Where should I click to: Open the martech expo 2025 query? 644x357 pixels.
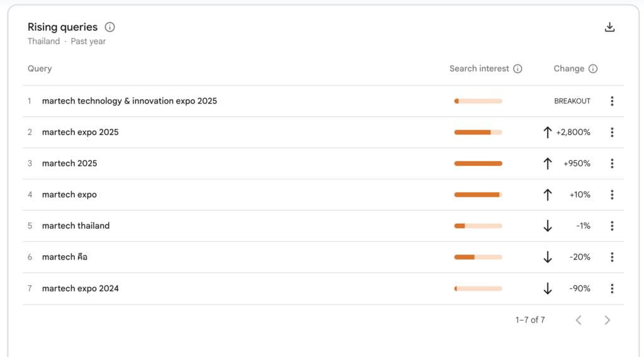coord(80,132)
